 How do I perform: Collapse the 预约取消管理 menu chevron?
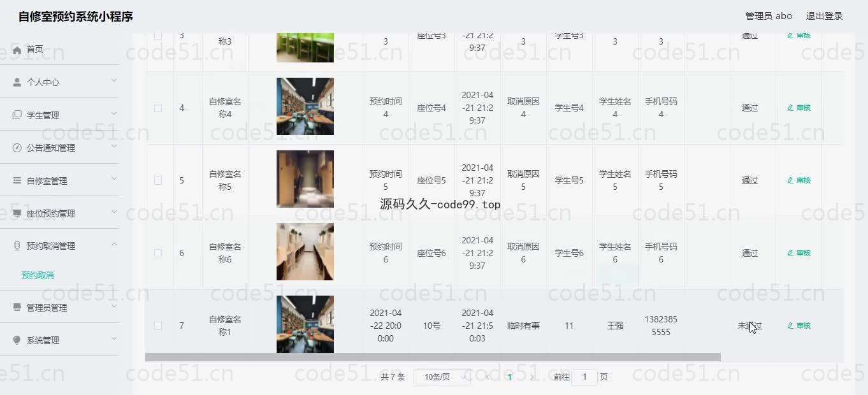pyautogui.click(x=114, y=244)
